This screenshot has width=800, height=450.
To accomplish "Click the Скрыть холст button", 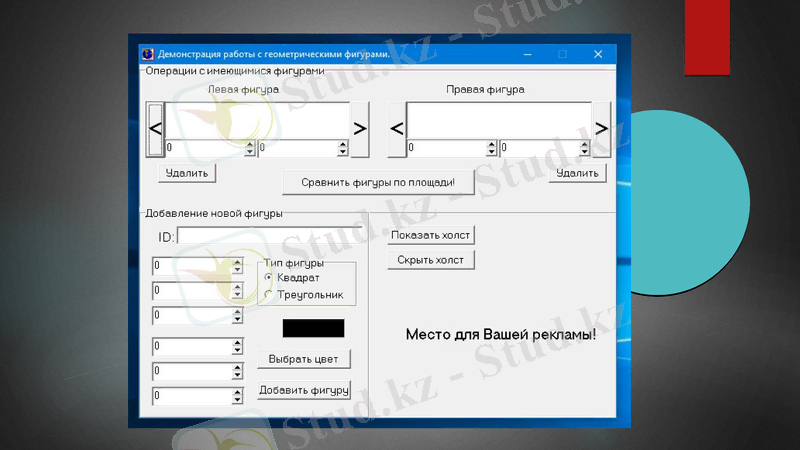I will pyautogui.click(x=431, y=260).
